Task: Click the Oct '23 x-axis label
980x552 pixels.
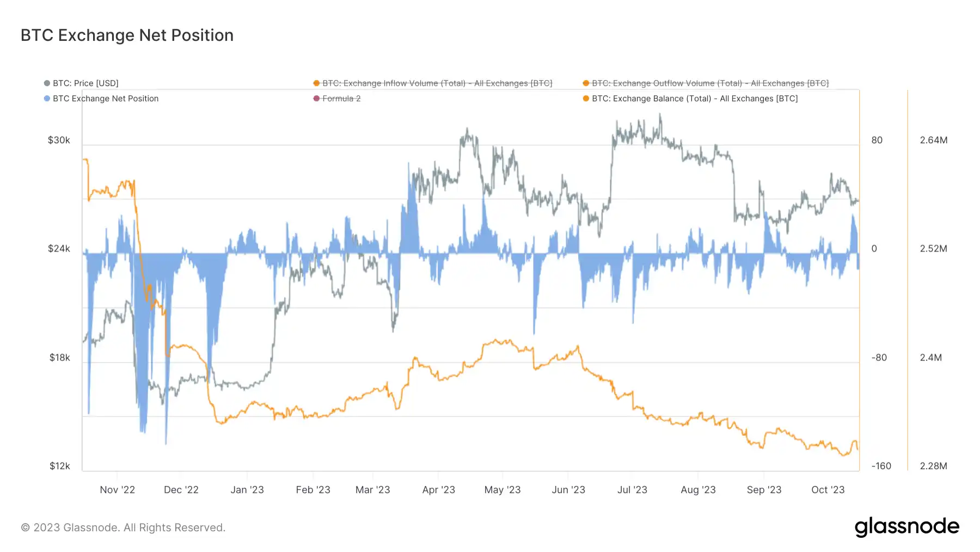Action: pos(828,490)
